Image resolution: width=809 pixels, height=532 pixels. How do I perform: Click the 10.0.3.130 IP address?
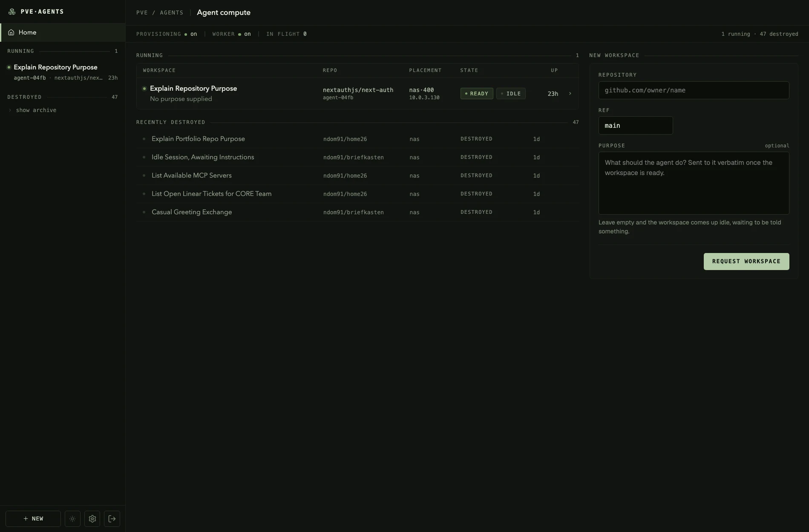coord(424,98)
